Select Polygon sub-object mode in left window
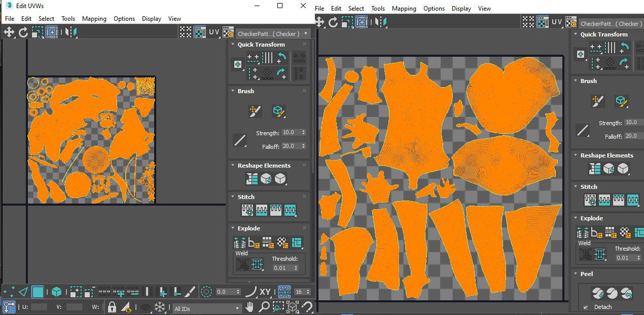 point(38,292)
